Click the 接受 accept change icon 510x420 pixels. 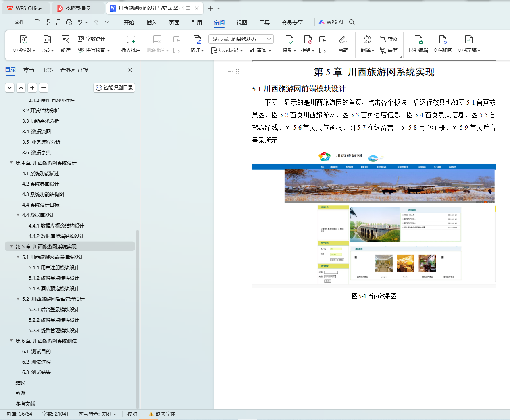point(289,39)
